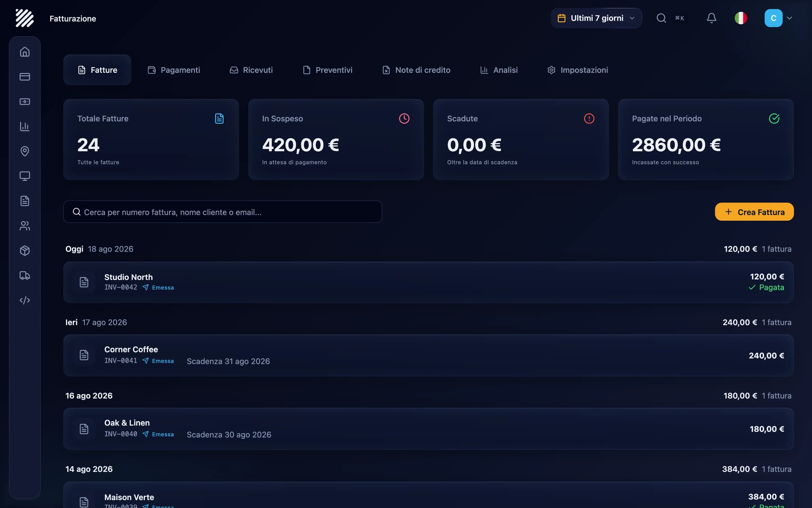Switch to the Pagamenti tab
The image size is (812, 508).
pyautogui.click(x=174, y=70)
